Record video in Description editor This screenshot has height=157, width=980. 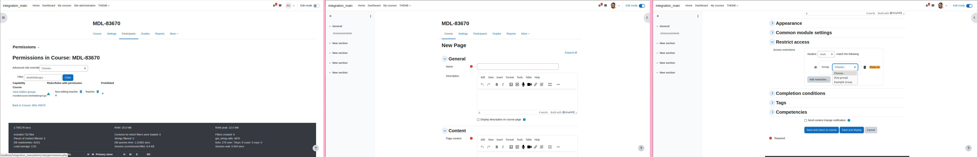click(529, 84)
